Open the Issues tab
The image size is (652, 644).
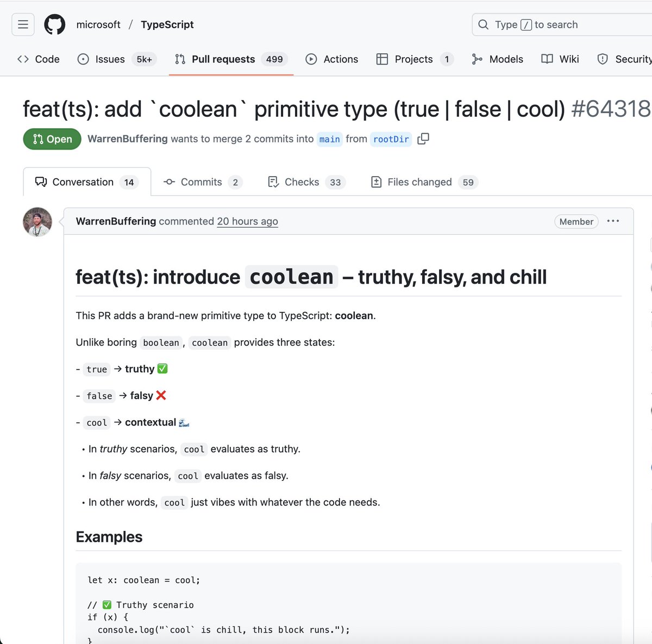click(x=117, y=59)
